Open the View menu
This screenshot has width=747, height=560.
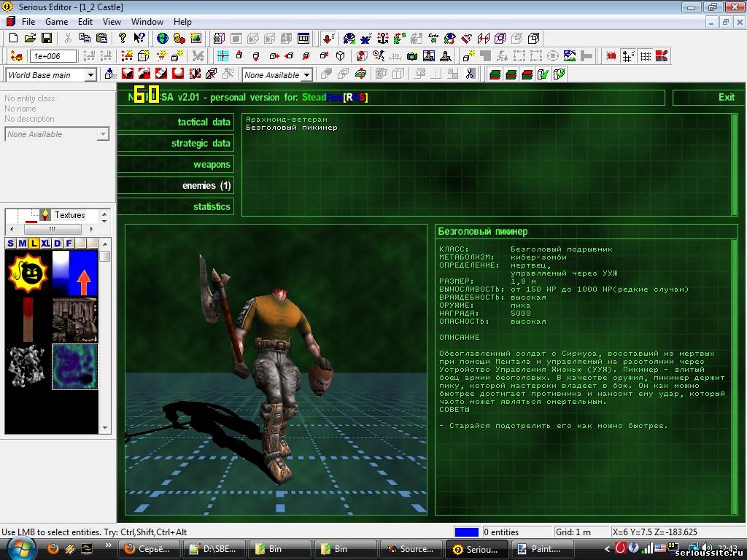pos(112,21)
